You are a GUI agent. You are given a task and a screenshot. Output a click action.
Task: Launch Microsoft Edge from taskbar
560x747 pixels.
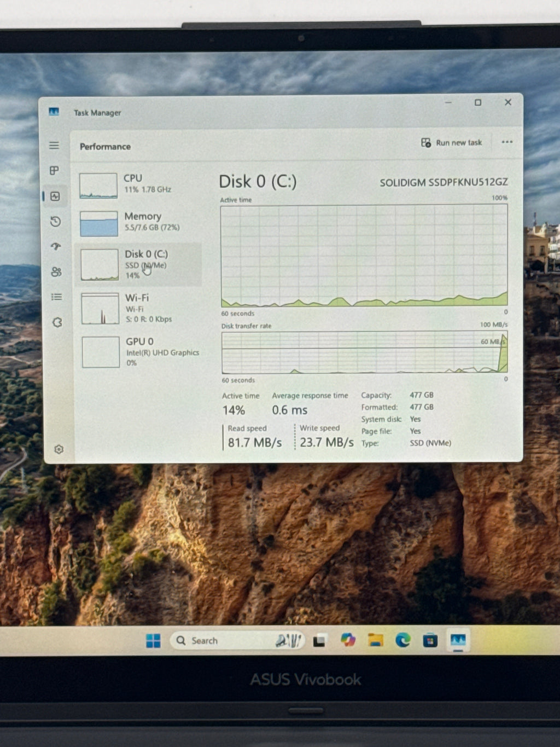click(403, 640)
